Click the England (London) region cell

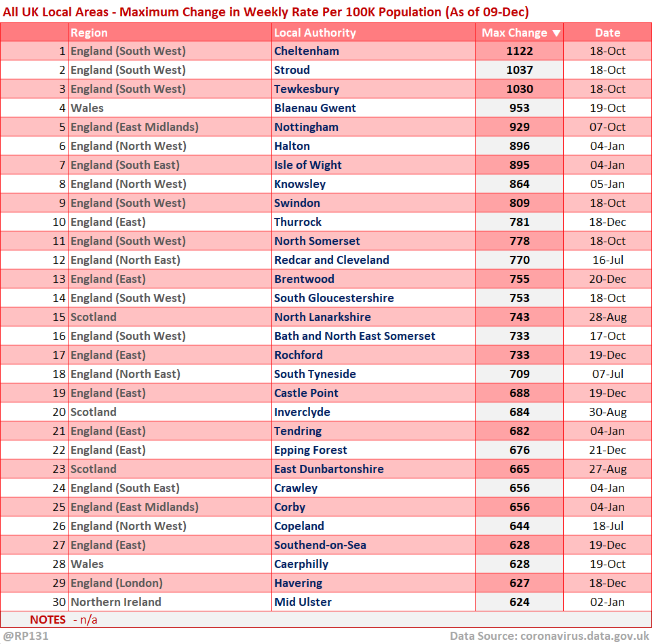point(170,583)
